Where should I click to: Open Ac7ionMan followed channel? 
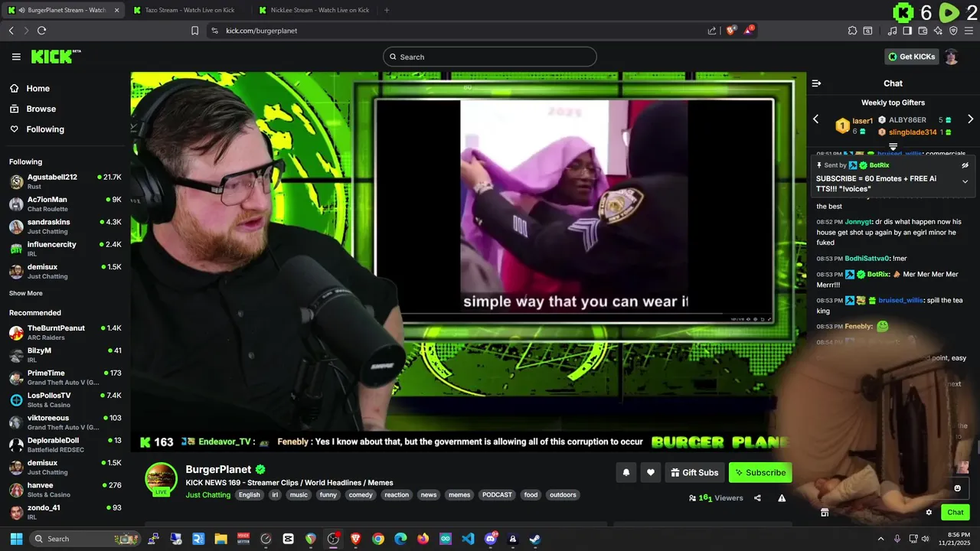(65, 204)
